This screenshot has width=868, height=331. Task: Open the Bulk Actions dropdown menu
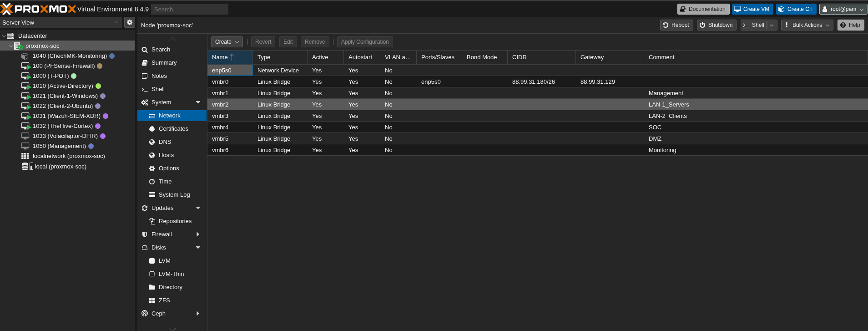tap(807, 25)
